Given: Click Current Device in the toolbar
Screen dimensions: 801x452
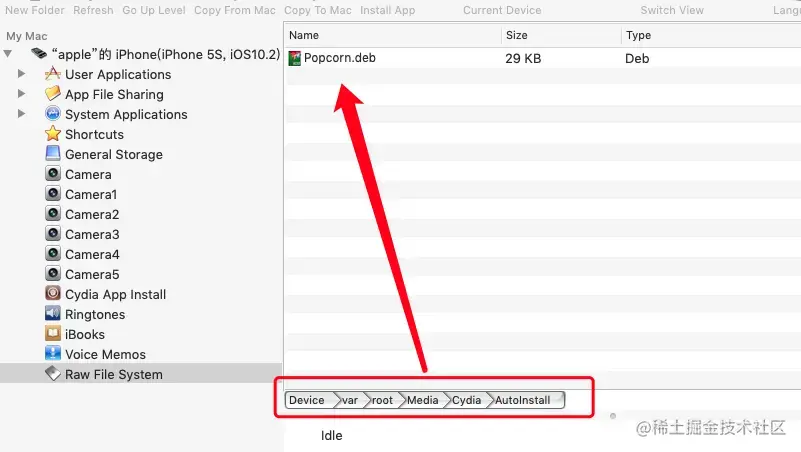Looking at the screenshot, I should pos(502,10).
